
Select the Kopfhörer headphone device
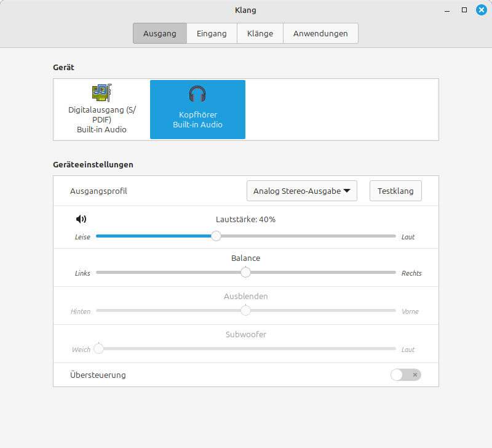click(x=197, y=109)
